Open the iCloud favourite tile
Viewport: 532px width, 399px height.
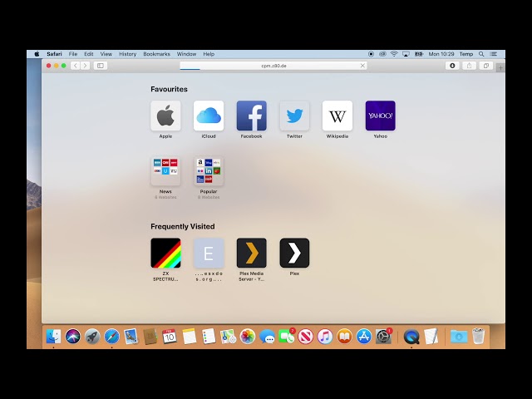(x=209, y=116)
